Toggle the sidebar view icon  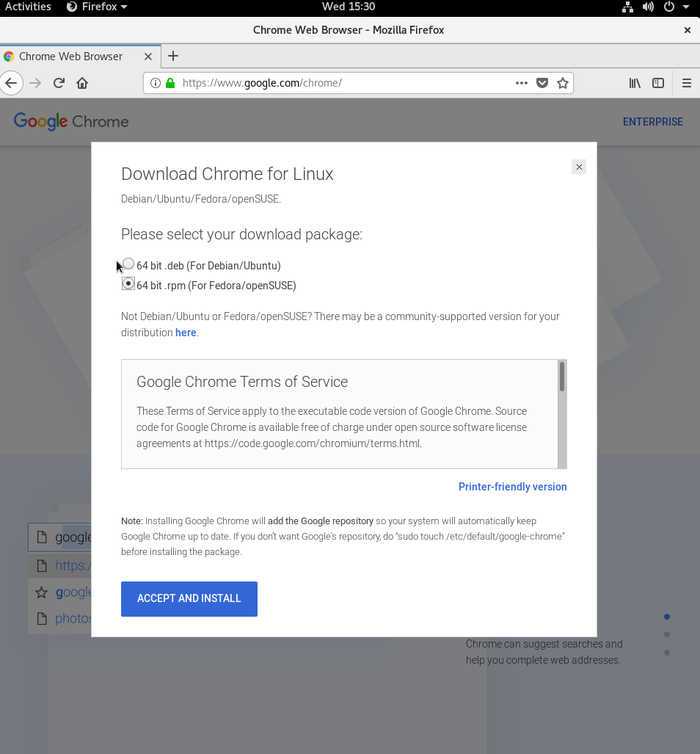point(657,83)
